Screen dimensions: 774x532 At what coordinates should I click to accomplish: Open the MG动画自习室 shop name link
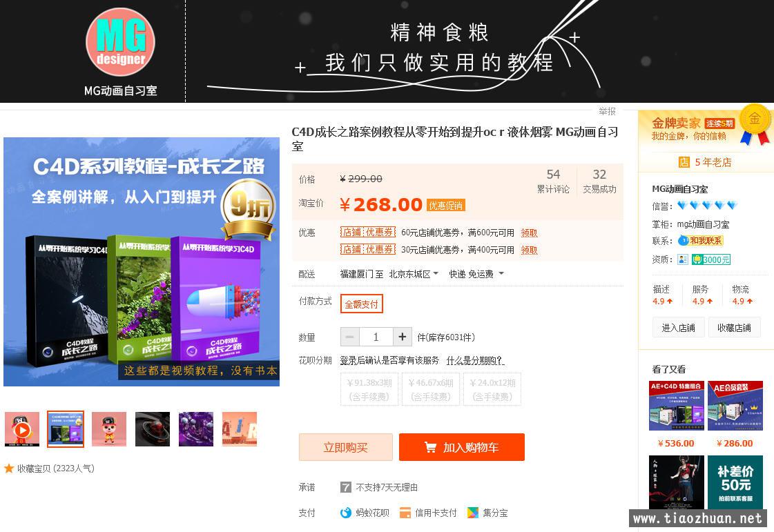tap(679, 189)
